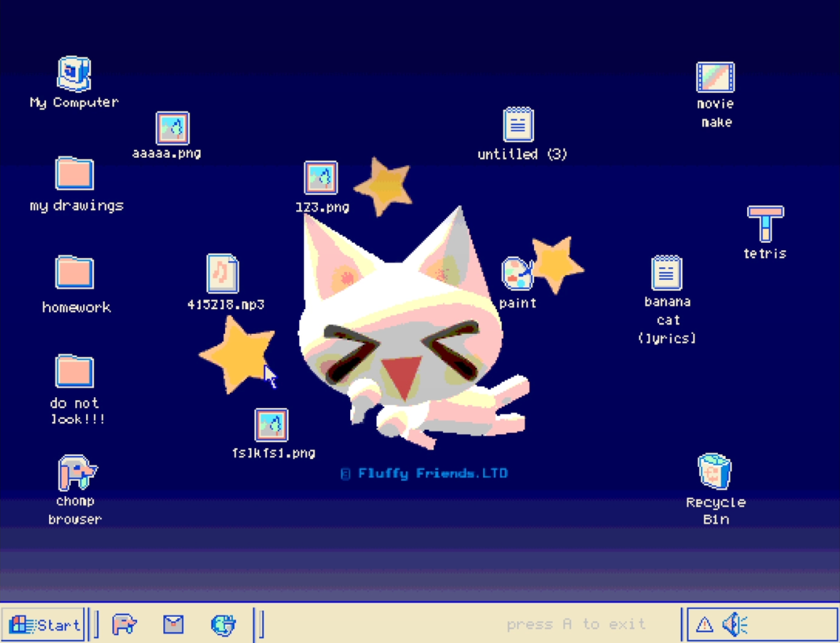The width and height of the screenshot is (840, 643).
Task: Launch the dog app from the taskbar
Action: (123, 622)
